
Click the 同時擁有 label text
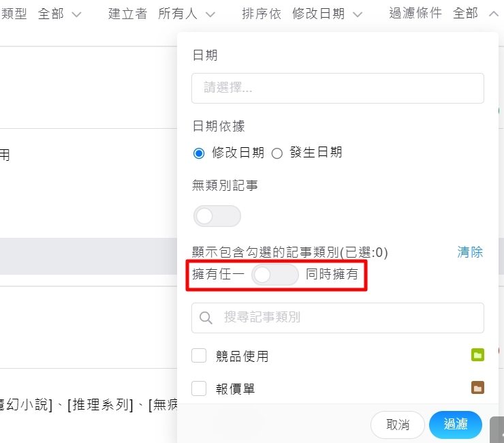click(x=332, y=275)
